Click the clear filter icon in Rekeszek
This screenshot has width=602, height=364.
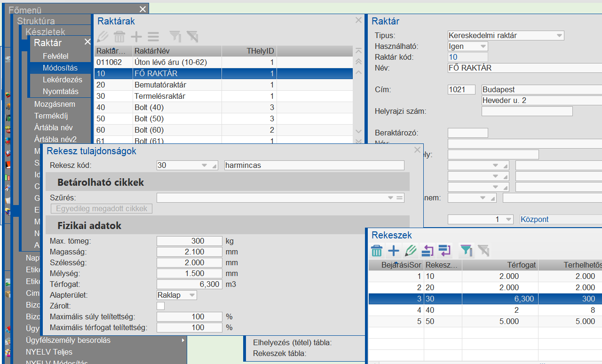coord(483,251)
